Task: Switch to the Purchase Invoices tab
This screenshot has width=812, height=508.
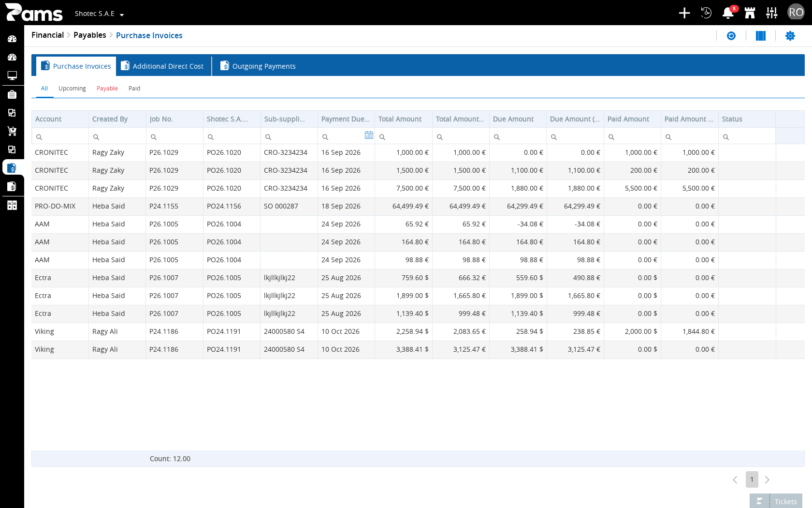Action: (x=76, y=66)
